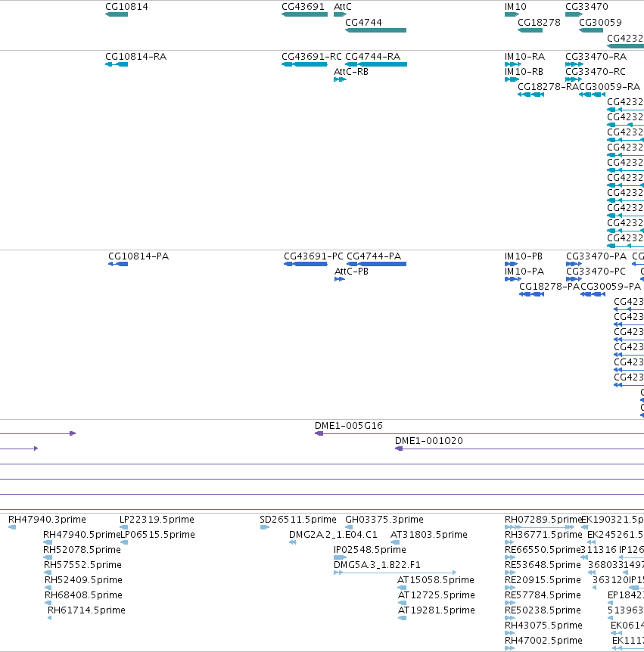Click the CG18278 gene glyph

[x=530, y=30]
